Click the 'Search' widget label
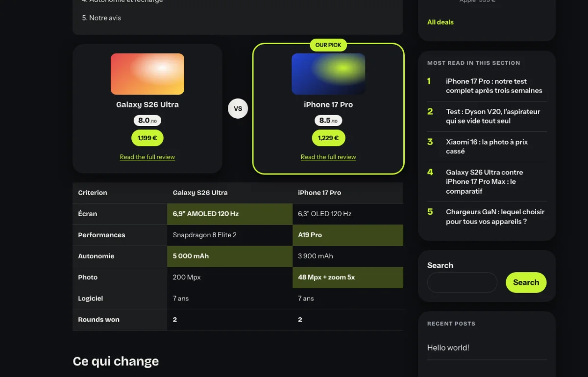 coord(440,265)
